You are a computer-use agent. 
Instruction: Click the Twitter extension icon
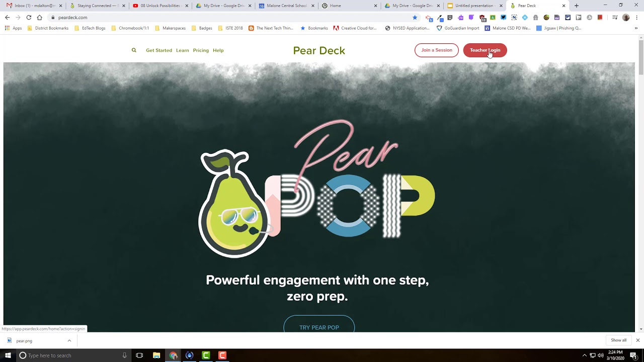[x=503, y=18]
